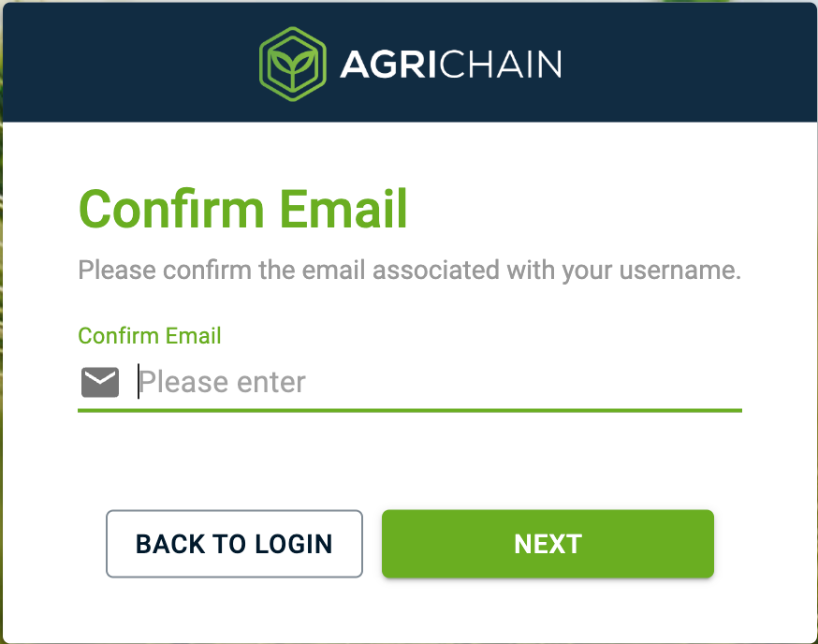
Task: Click the AgriChain hexagon leaf logo
Action: pos(292,63)
